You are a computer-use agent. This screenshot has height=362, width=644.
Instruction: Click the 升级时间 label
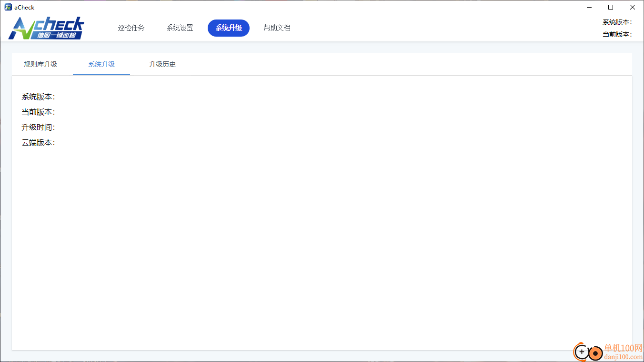point(38,127)
